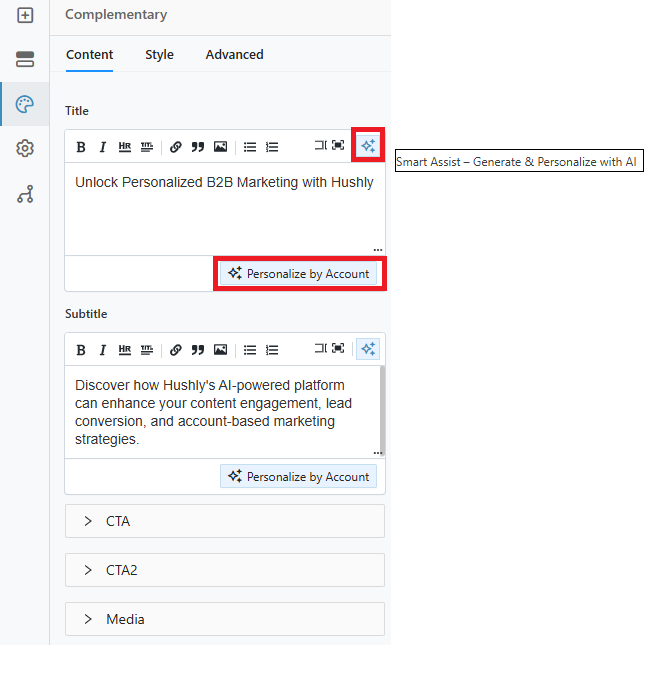Viewport: 653px width, 686px height.
Task: Add numbered list in Title editor
Action: 272,147
